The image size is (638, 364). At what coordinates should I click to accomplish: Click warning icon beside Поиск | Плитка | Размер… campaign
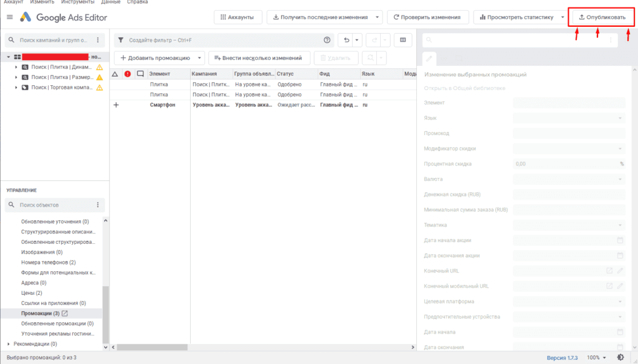99,77
